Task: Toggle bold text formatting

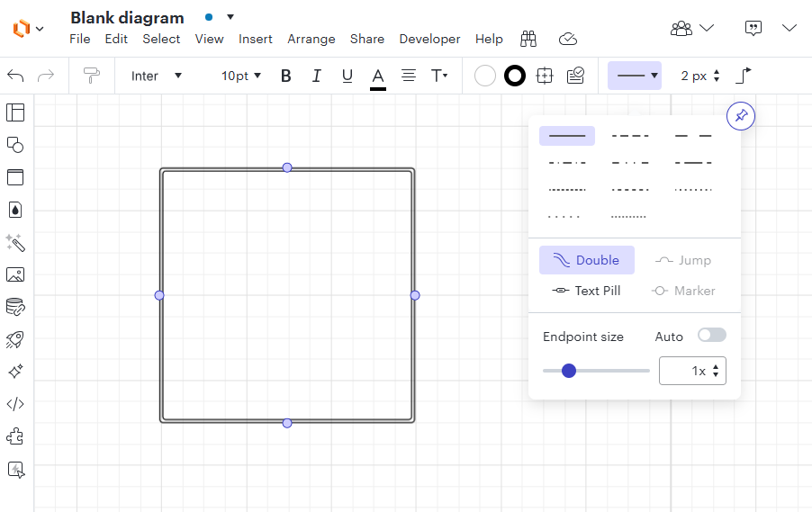Action: (286, 76)
